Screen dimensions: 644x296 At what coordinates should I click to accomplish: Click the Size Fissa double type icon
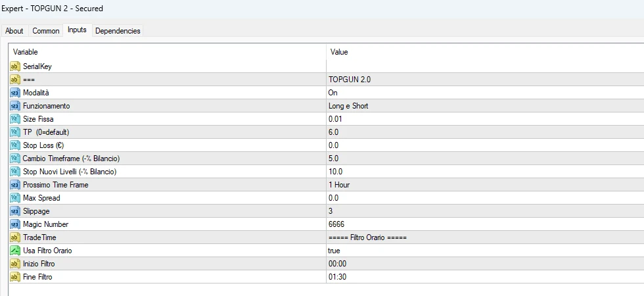tap(15, 119)
